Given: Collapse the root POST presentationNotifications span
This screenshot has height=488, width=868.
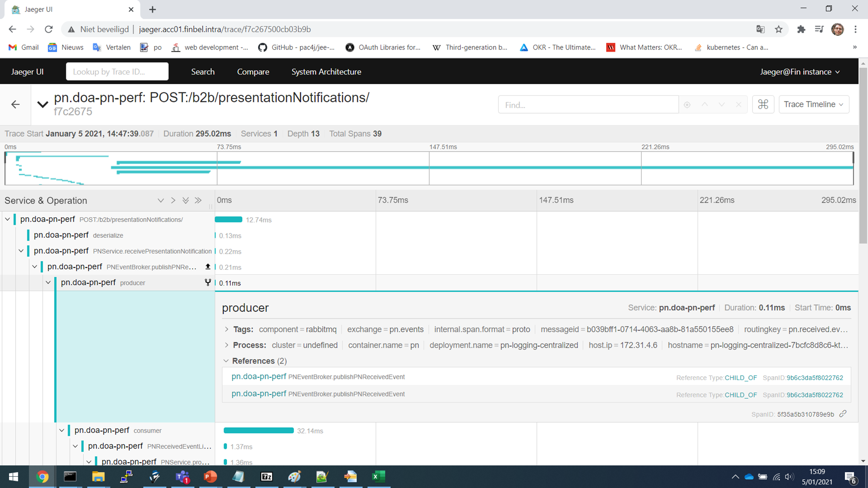Looking at the screenshot, I should (x=8, y=219).
